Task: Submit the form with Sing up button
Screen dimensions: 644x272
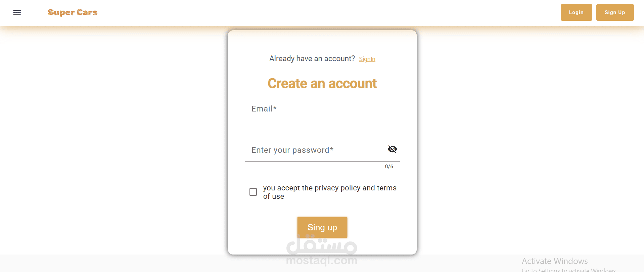Action: click(x=322, y=227)
